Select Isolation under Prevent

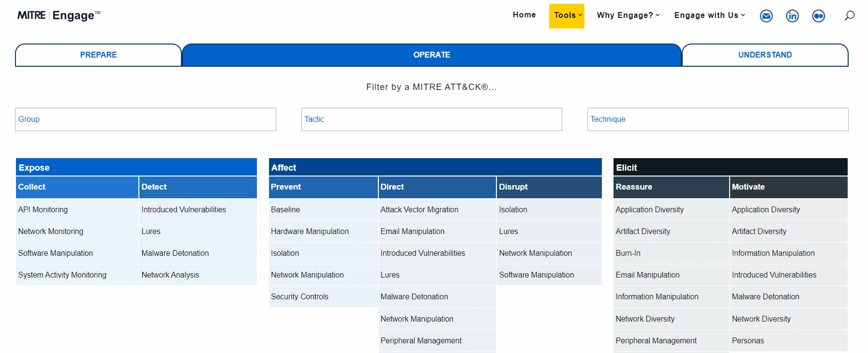click(285, 253)
